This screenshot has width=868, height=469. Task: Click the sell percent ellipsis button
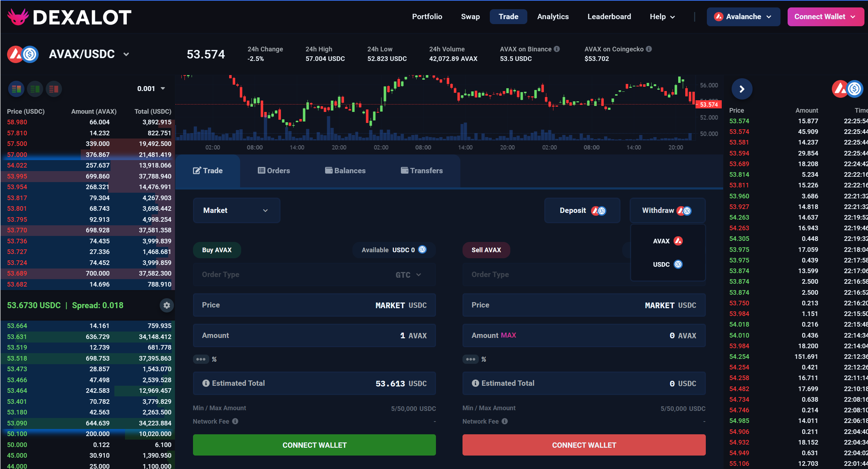[471, 359]
